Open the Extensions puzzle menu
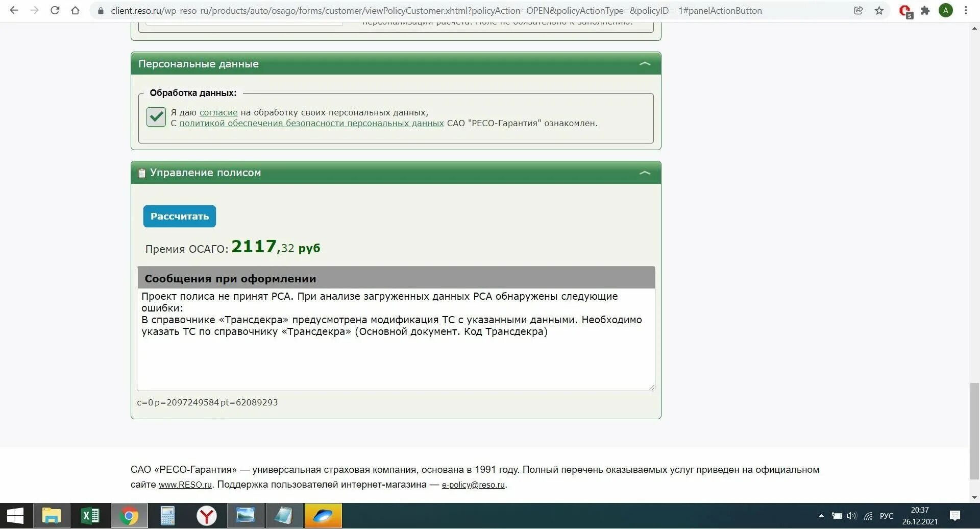 [x=925, y=10]
